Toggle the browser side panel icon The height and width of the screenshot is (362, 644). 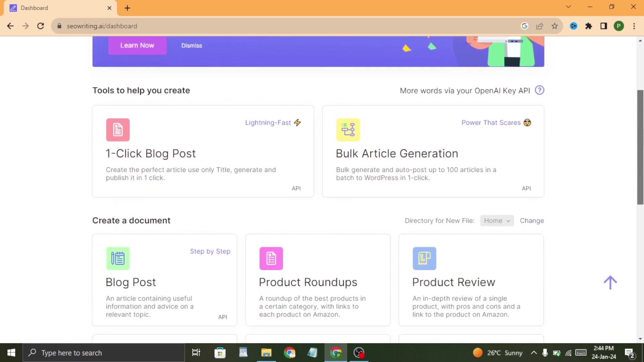point(604,26)
